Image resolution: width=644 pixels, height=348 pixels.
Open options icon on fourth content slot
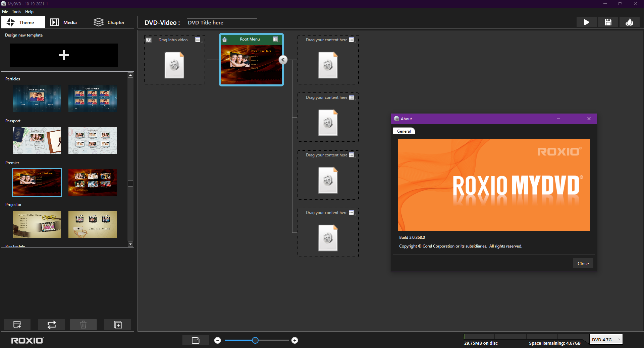click(351, 213)
